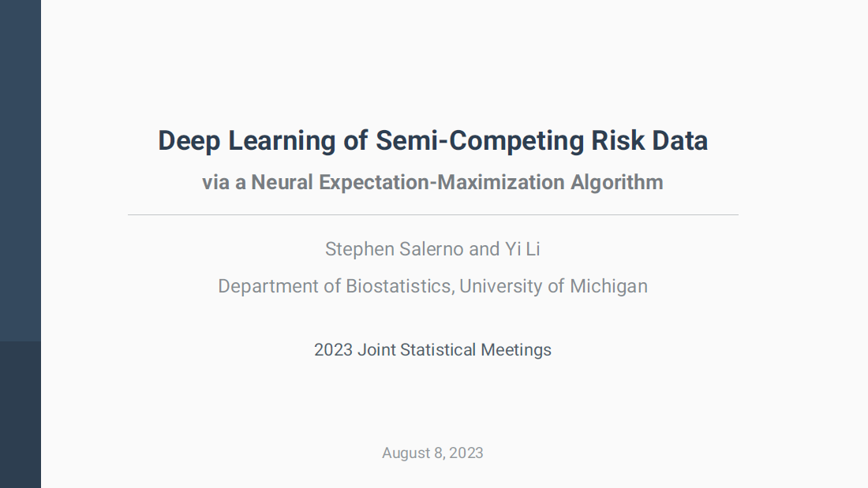The height and width of the screenshot is (488, 868).
Task: Click the subtitle starting with "via a Neural"
Action: (x=432, y=183)
